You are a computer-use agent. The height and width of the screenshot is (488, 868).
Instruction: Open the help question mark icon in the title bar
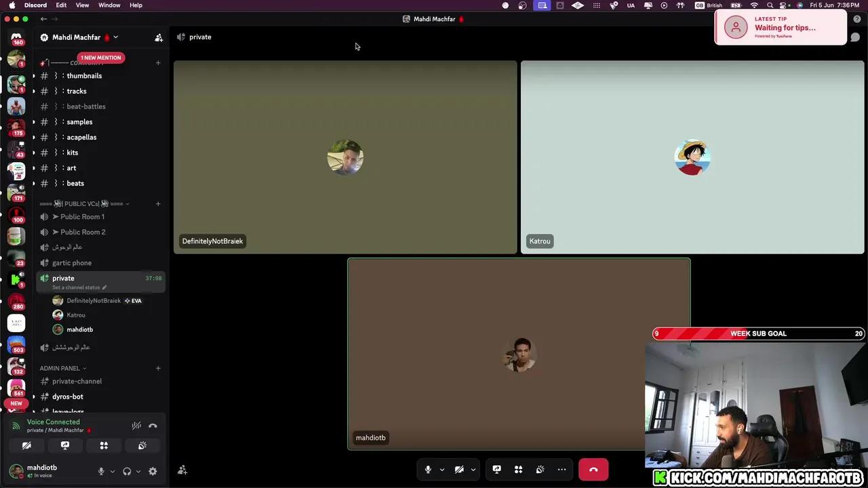857,19
